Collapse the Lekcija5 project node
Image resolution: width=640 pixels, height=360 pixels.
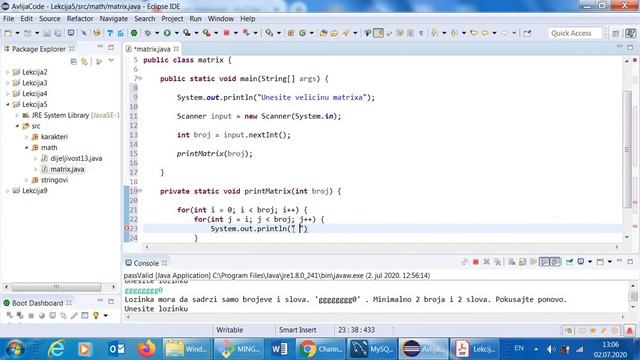[7, 104]
